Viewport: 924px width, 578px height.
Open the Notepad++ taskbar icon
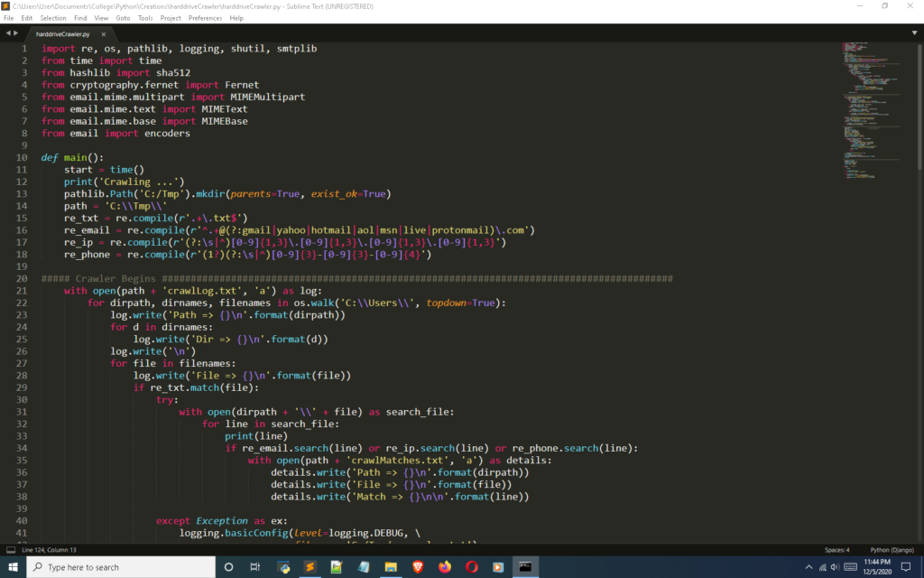pos(337,567)
